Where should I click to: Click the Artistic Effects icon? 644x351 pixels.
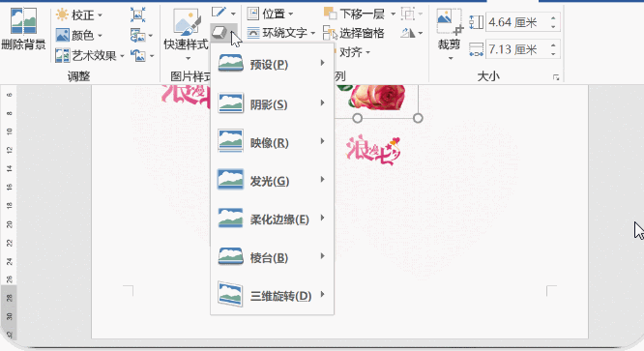63,55
